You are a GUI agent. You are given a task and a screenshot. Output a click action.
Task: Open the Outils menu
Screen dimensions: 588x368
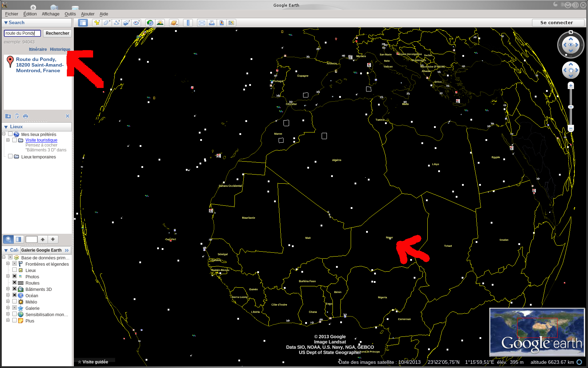tap(70, 14)
